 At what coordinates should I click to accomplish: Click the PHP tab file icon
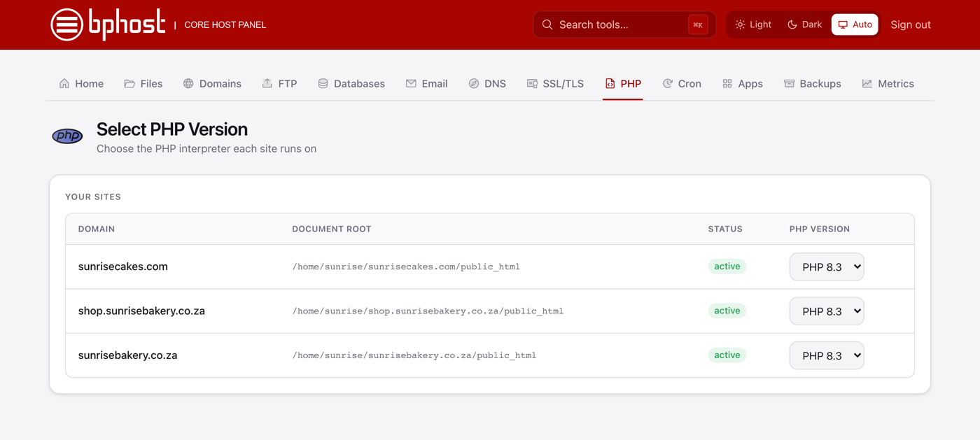pos(610,83)
